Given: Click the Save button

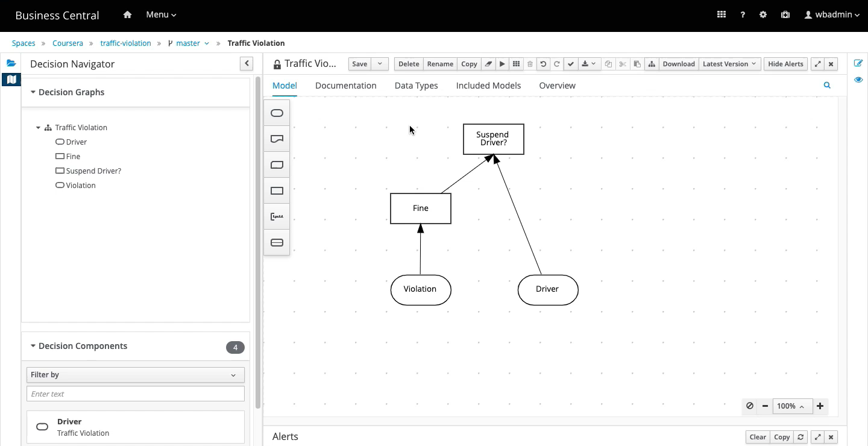Looking at the screenshot, I should pos(360,64).
